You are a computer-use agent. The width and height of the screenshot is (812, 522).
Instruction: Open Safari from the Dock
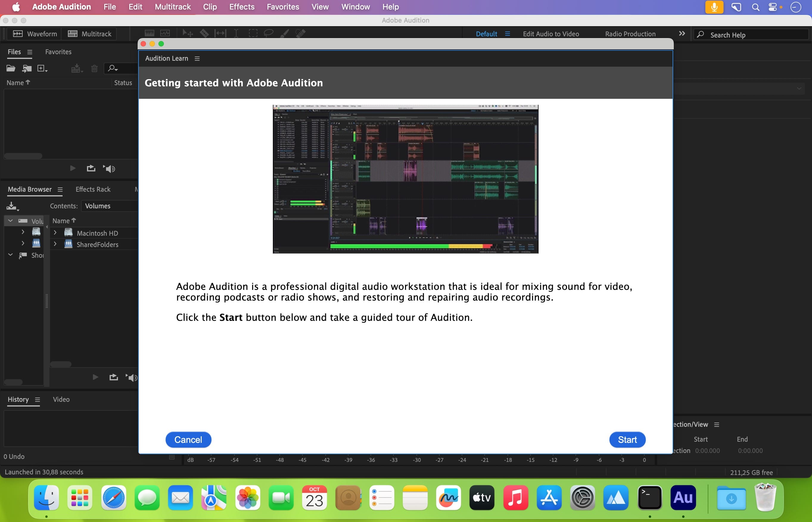tap(113, 498)
